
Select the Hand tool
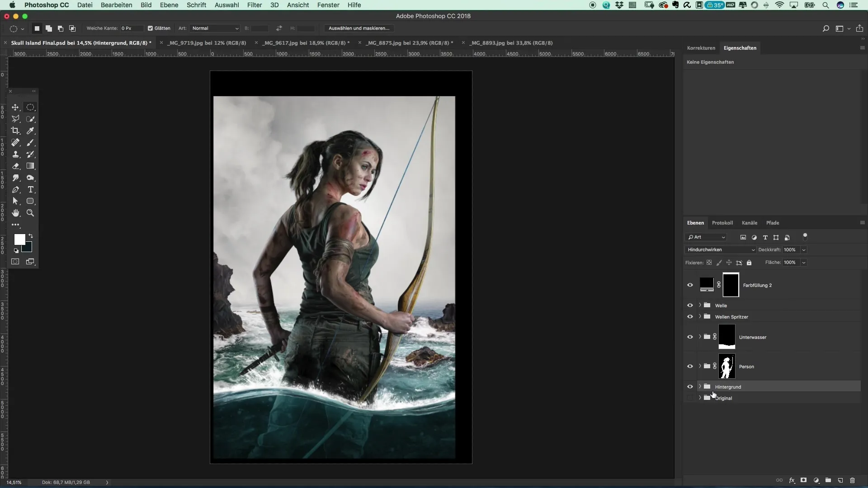(x=15, y=213)
